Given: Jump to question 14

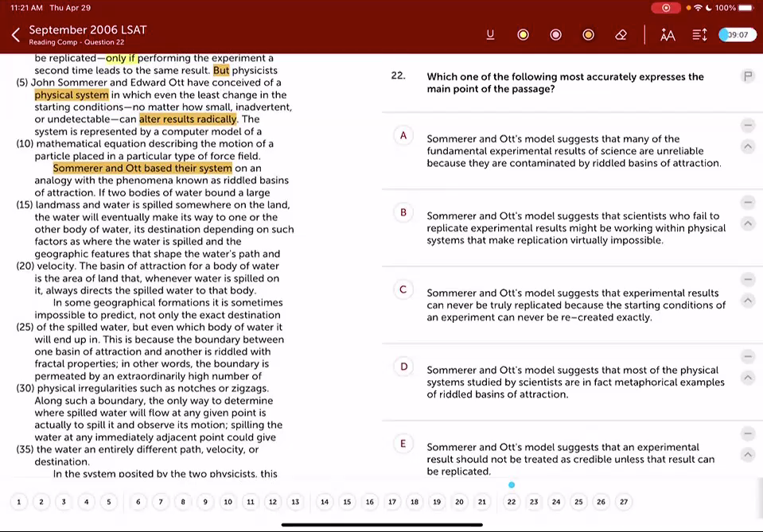Looking at the screenshot, I should point(325,502).
